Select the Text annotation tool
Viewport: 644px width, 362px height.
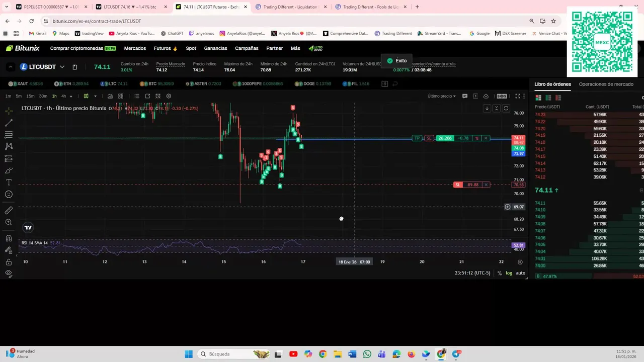[9, 183]
